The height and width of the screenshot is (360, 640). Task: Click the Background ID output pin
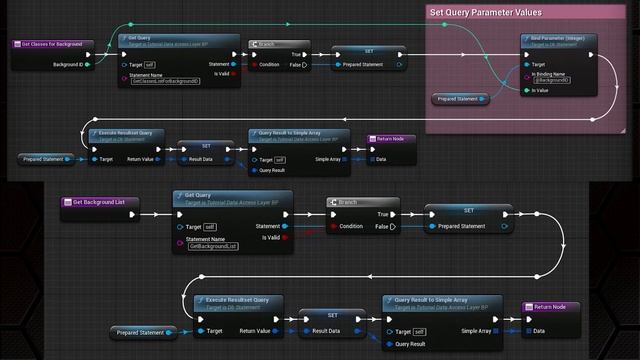87,64
